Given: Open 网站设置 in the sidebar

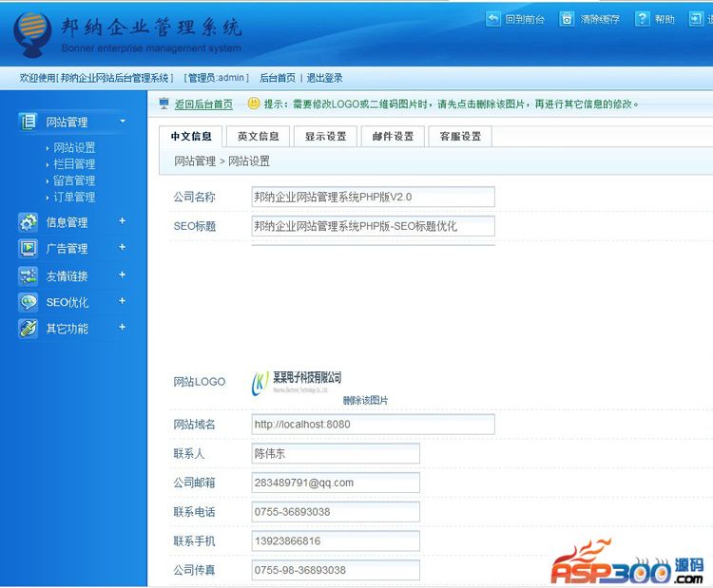Looking at the screenshot, I should [74, 147].
